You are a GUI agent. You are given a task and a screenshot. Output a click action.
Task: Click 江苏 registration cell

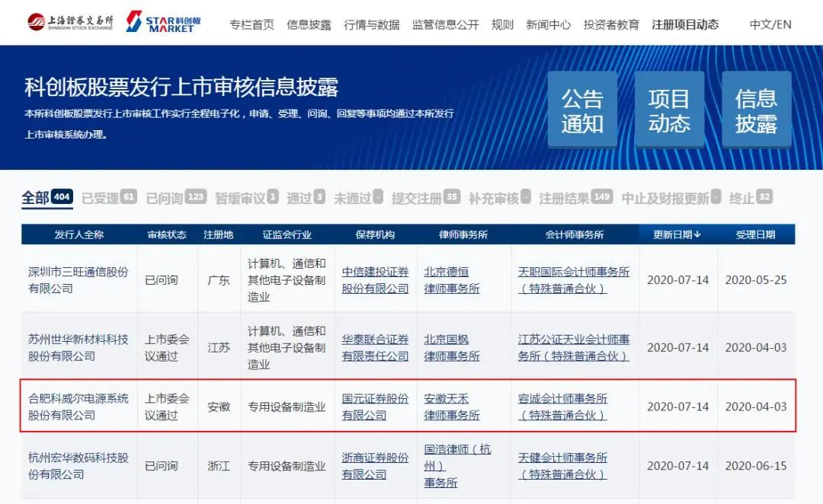click(219, 348)
